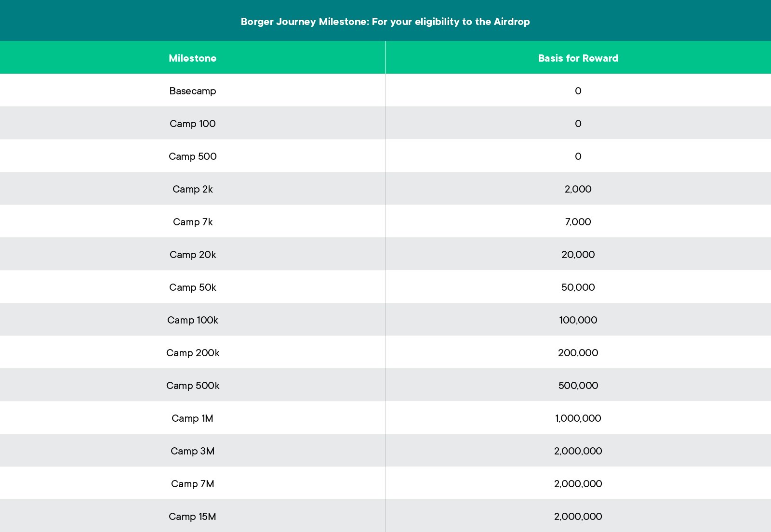Click the Camp 50k label
This screenshot has width=771, height=532.
pyautogui.click(x=192, y=287)
